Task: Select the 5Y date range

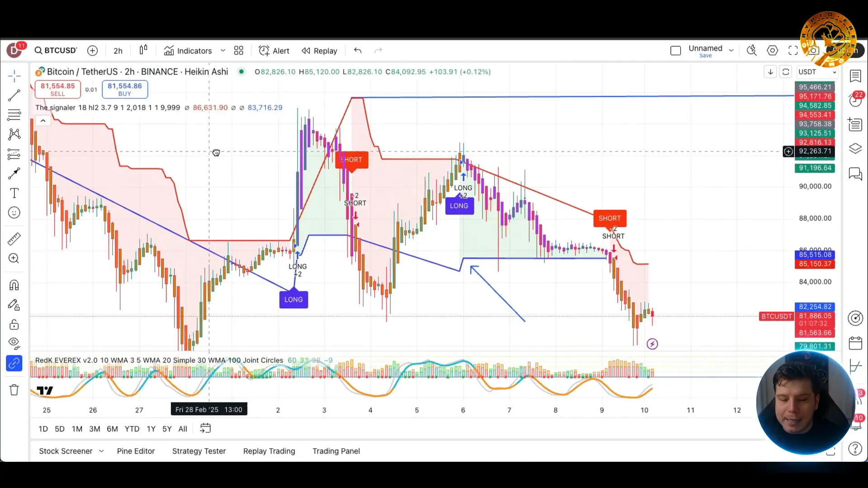Action: 167,429
